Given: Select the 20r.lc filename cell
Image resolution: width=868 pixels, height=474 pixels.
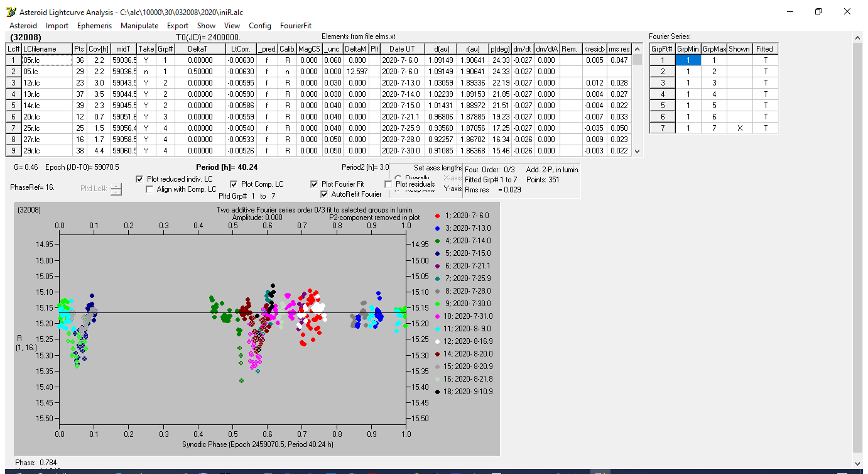Looking at the screenshot, I should pos(46,117).
